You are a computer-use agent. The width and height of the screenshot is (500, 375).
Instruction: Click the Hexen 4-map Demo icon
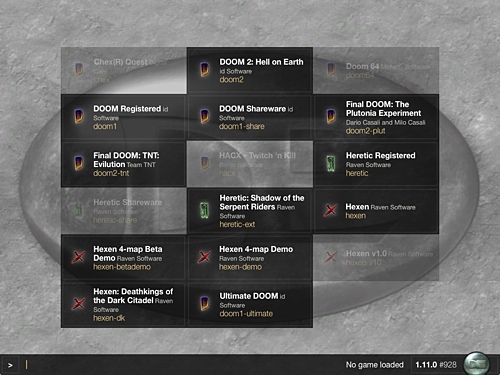pyautogui.click(x=205, y=257)
